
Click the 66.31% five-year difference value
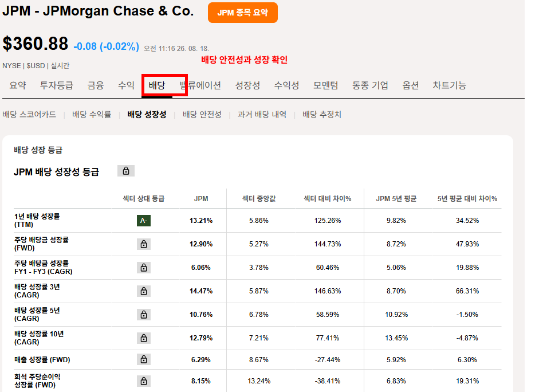pyautogui.click(x=467, y=291)
